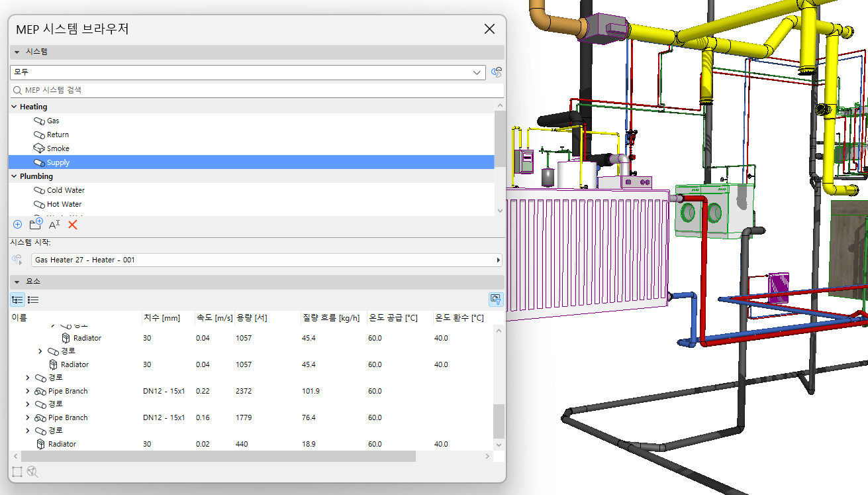
Task: Click the horizontal scrollbar in elements table
Action: (218, 457)
